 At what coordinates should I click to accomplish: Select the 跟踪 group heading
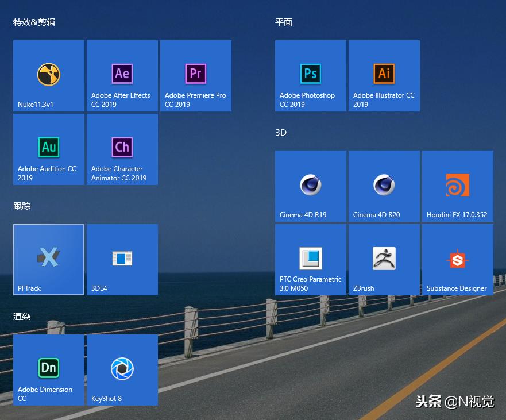click(22, 206)
